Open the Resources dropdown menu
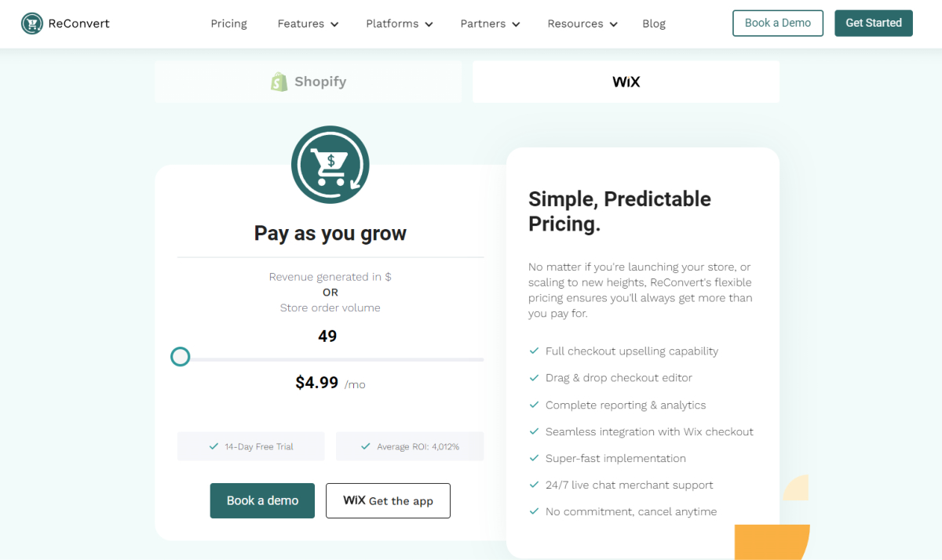Screen dimensions: 942x560 click(582, 24)
